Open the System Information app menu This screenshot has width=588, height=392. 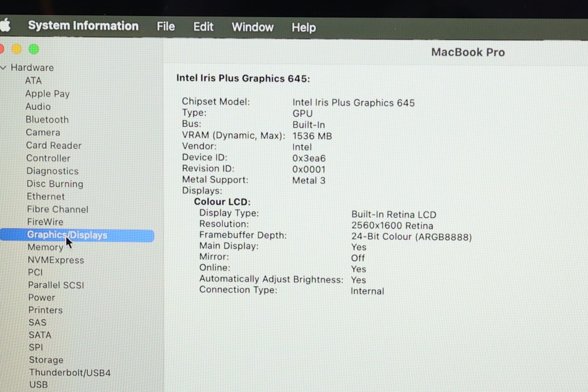[83, 26]
